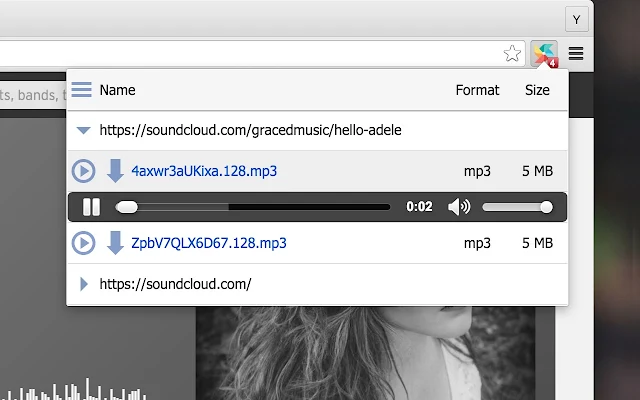This screenshot has width=640, height=400.
Task: Bookmark this page with the star icon
Action: coord(512,53)
